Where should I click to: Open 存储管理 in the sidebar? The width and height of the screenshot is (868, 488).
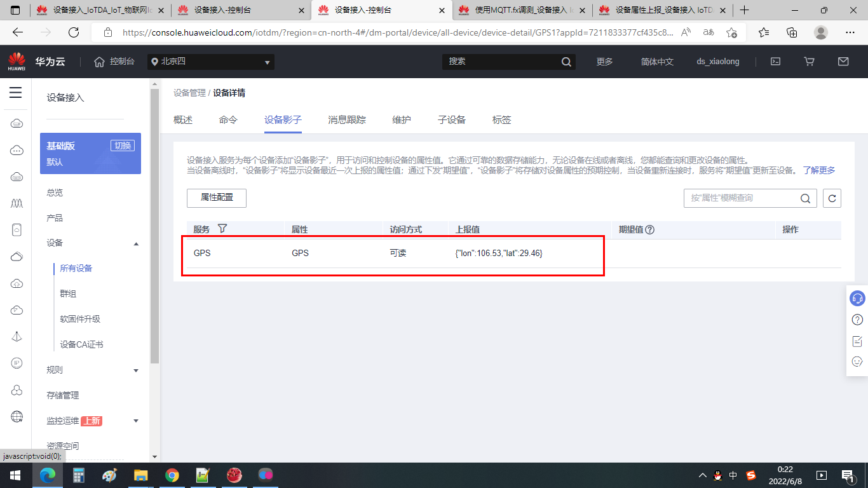point(63,395)
